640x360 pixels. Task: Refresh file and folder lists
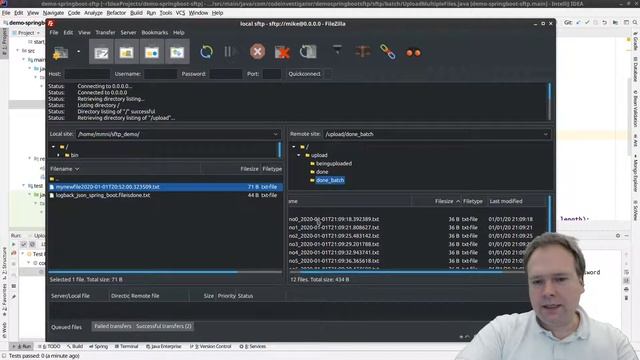(207, 52)
